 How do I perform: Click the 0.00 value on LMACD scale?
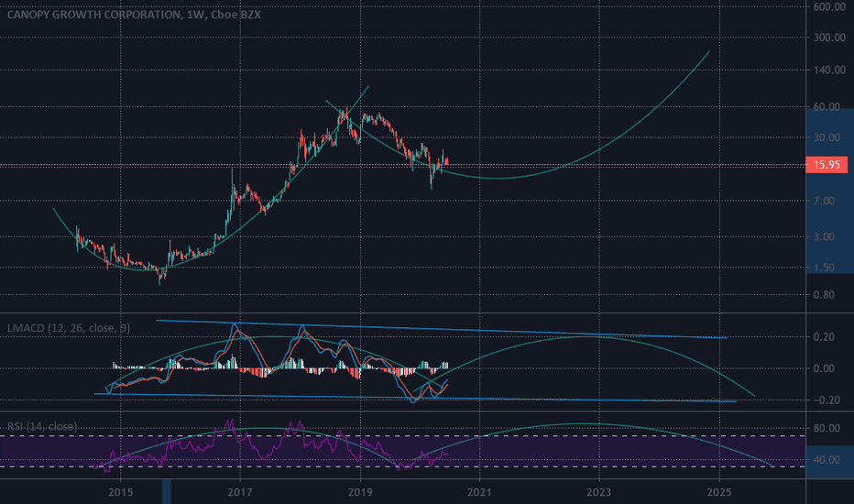pyautogui.click(x=824, y=368)
